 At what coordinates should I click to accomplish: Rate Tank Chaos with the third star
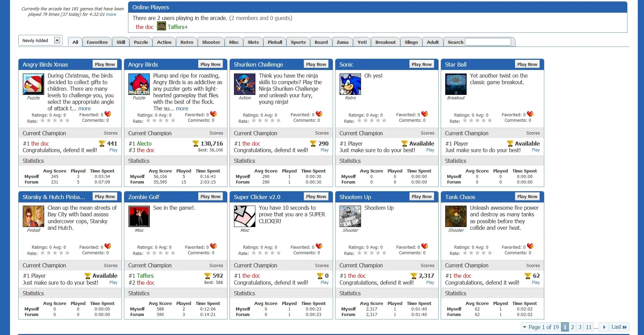[477, 253]
